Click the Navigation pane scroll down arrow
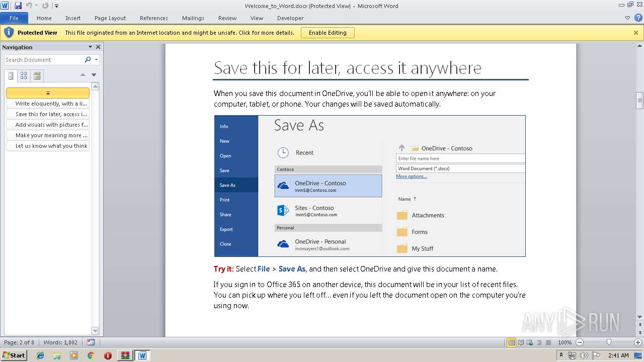The width and height of the screenshot is (644, 362). pos(95,331)
